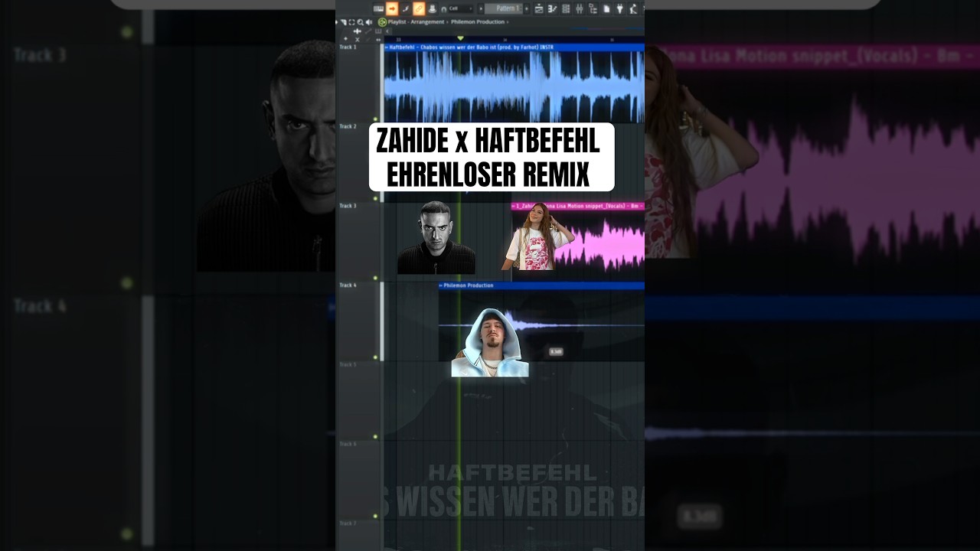The width and height of the screenshot is (980, 551).
Task: Open the browser tree icon
Action: [x=593, y=8]
